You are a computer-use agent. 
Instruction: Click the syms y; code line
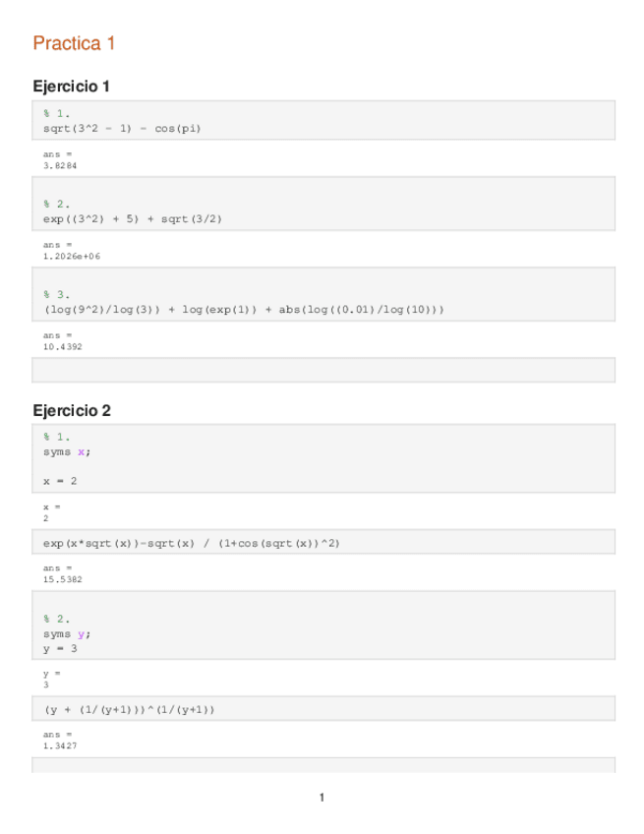point(68,633)
